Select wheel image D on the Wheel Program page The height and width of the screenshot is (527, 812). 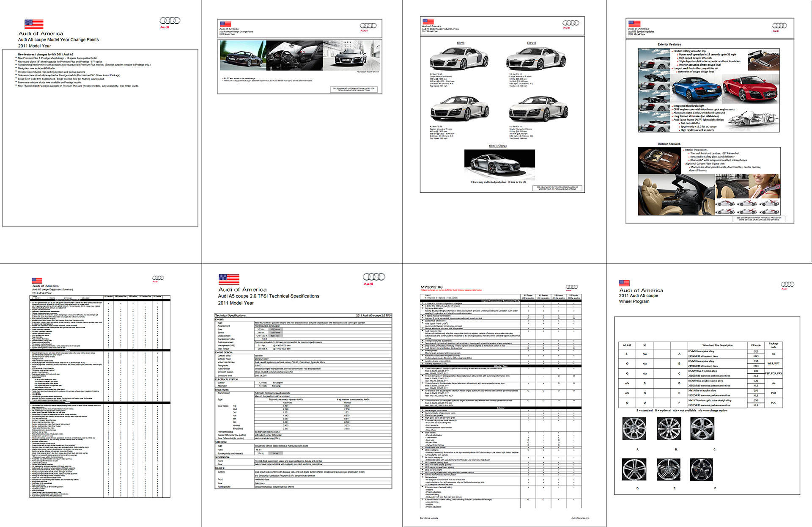(x=634, y=469)
